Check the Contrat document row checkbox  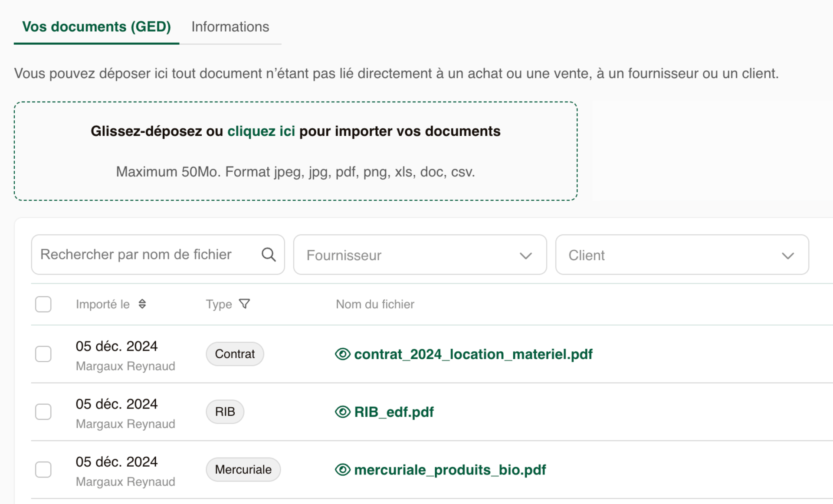[43, 354]
